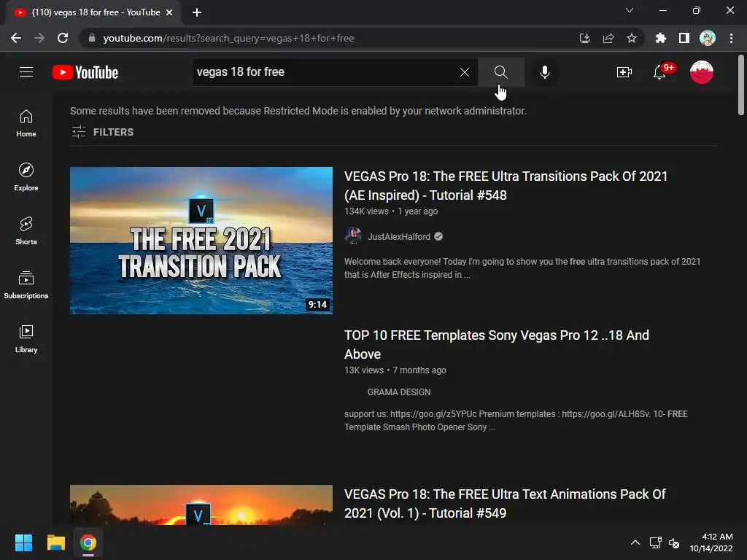Viewport: 747px width, 560px height.
Task: Go to Home in sidebar
Action: [x=26, y=123]
